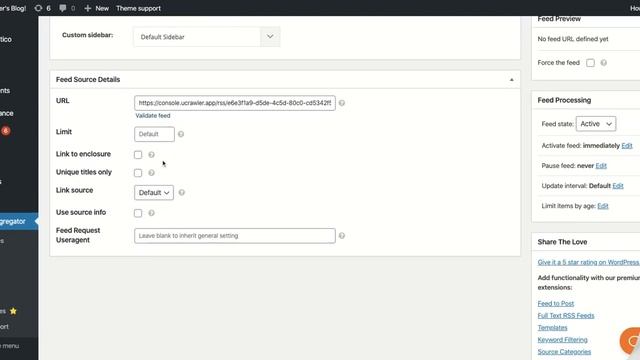The width and height of the screenshot is (640, 360).
Task: Click into the Limit input field
Action: tap(154, 134)
